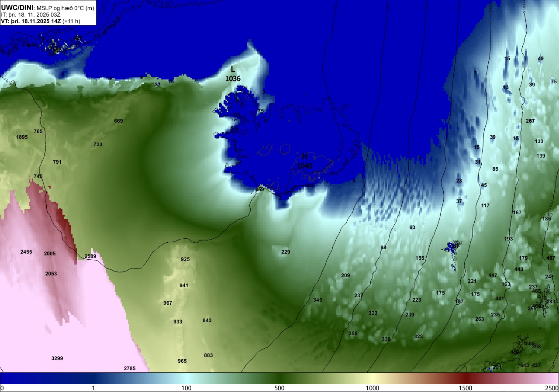The image size is (559, 392).
Task: Click the height value '223'
Action: click(417, 300)
